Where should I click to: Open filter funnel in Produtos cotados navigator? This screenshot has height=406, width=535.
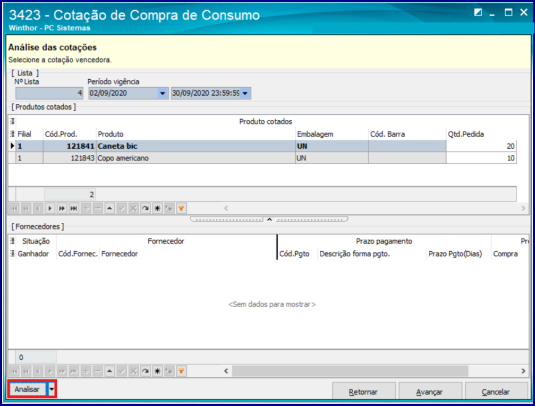click(x=181, y=208)
